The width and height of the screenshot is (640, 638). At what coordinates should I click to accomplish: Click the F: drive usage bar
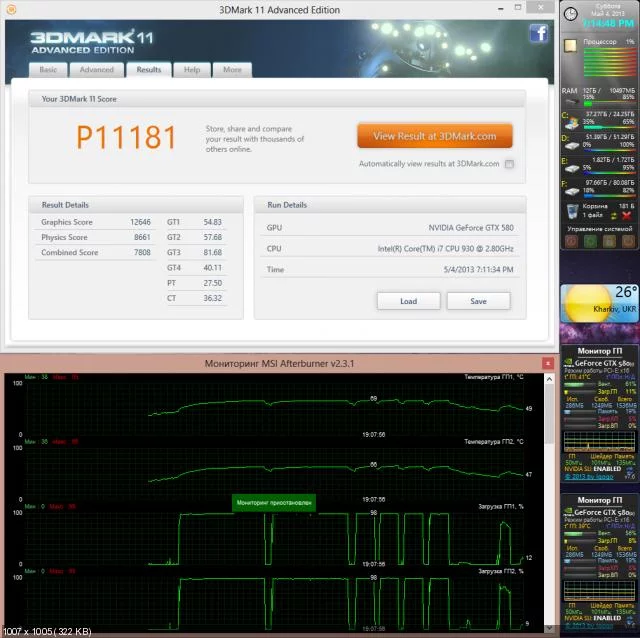[608, 196]
